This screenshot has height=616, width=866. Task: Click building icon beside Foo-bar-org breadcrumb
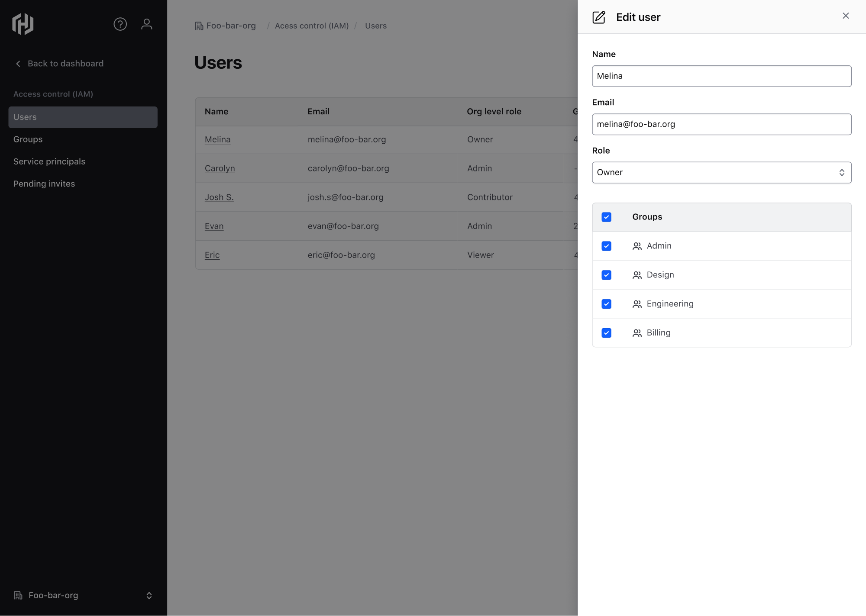pos(199,26)
